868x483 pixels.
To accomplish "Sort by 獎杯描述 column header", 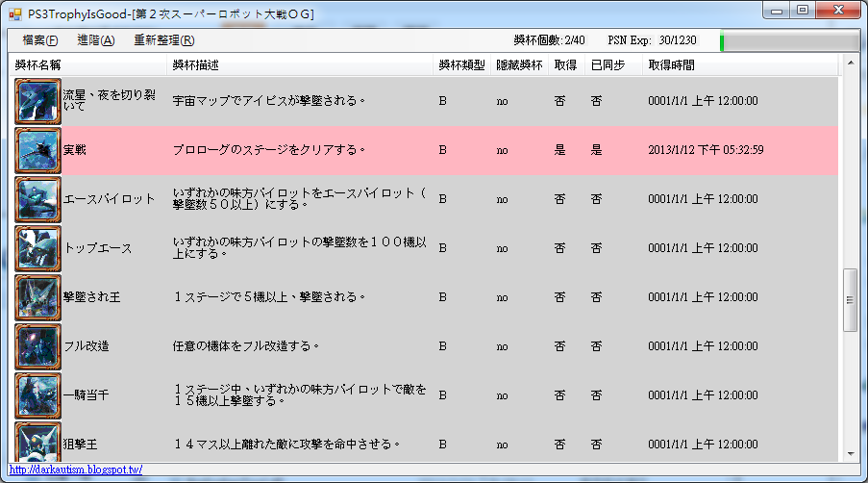I will click(300, 65).
